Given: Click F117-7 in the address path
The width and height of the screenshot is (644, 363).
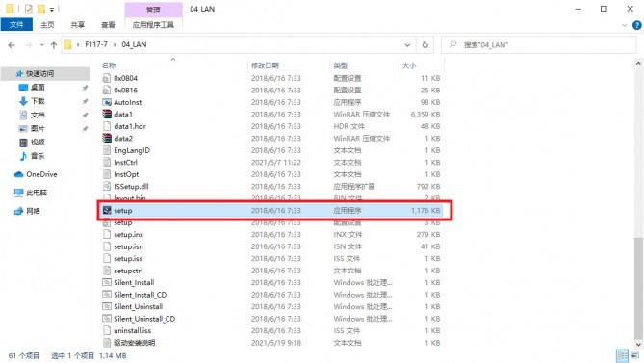Looking at the screenshot, I should [x=96, y=44].
